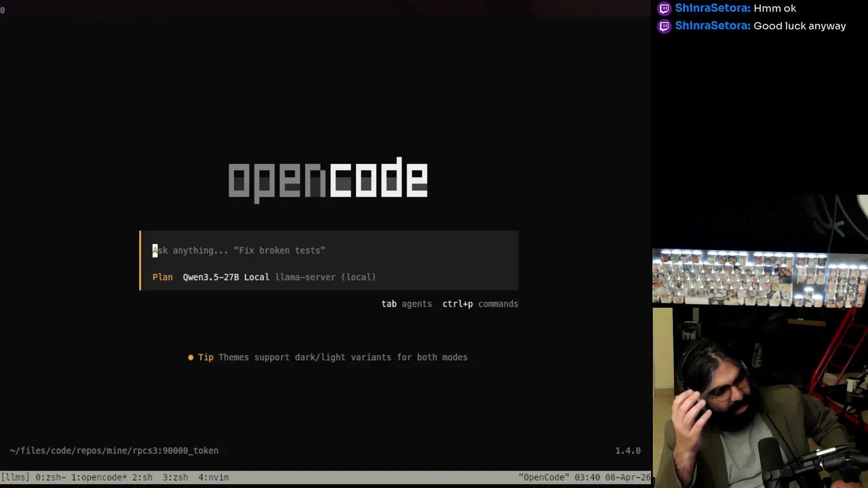868x488 pixels.
Task: Click the 'tab agents' shortcut hint
Action: pyautogui.click(x=406, y=304)
